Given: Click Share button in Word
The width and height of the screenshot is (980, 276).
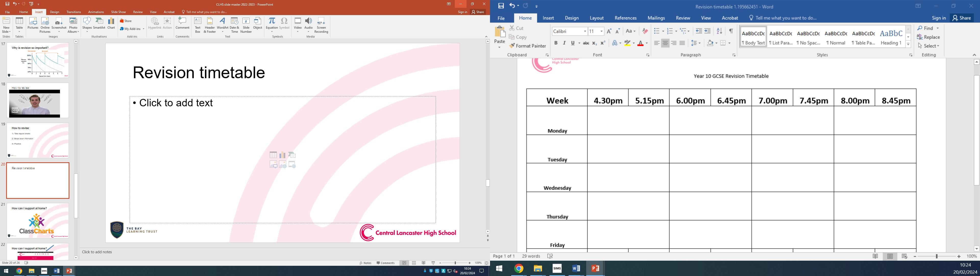Looking at the screenshot, I should [x=962, y=18].
